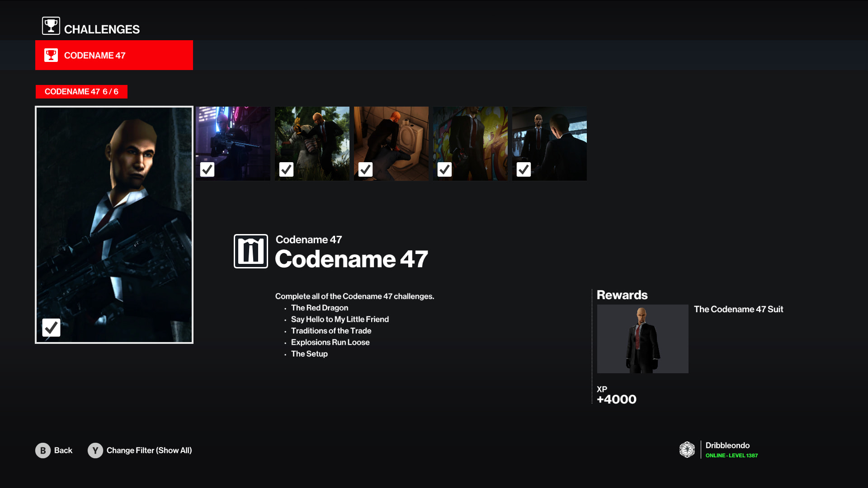The width and height of the screenshot is (868, 488).
Task: Click the player profile emblem icon
Action: click(x=687, y=450)
